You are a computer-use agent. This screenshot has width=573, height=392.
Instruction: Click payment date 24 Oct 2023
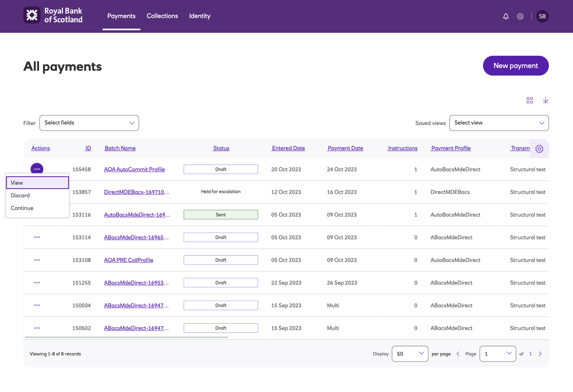click(x=342, y=169)
